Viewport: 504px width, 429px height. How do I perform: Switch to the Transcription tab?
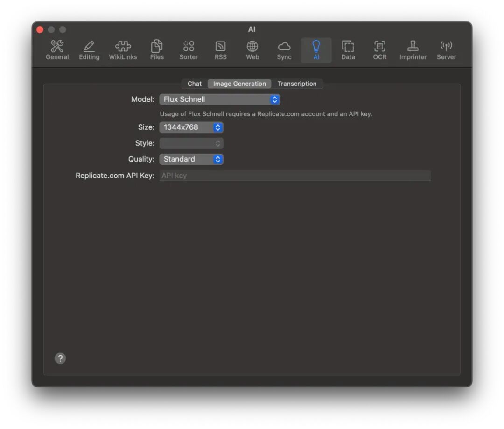point(297,84)
